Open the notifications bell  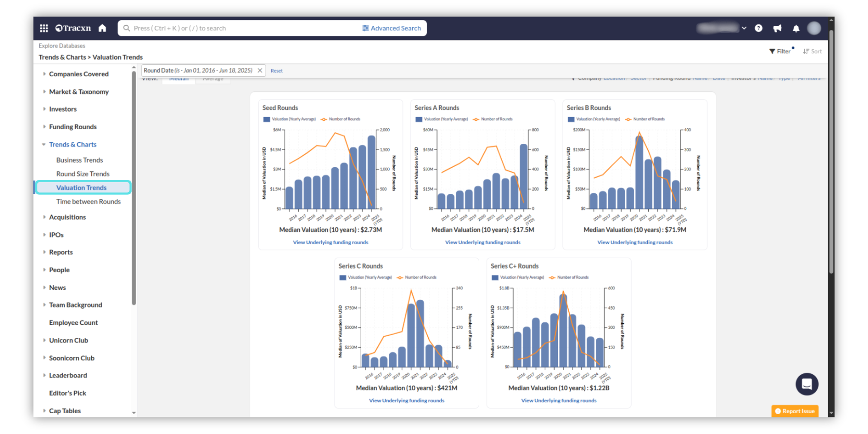796,28
